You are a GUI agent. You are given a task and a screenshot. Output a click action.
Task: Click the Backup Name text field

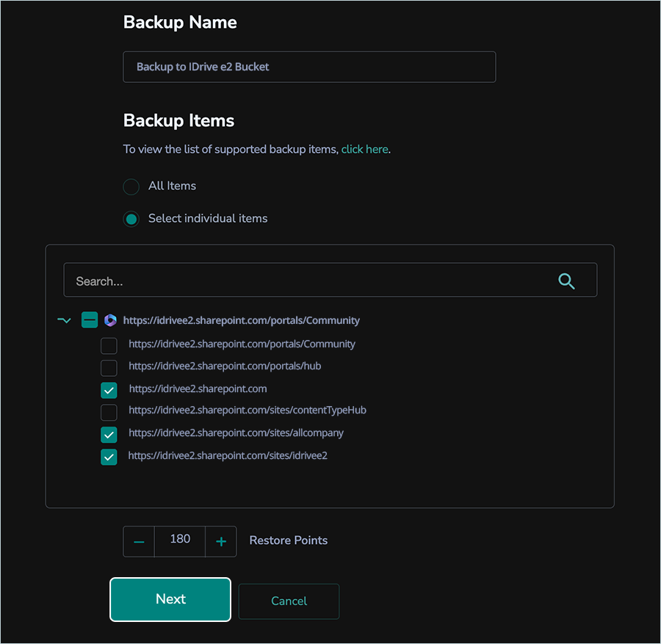309,67
